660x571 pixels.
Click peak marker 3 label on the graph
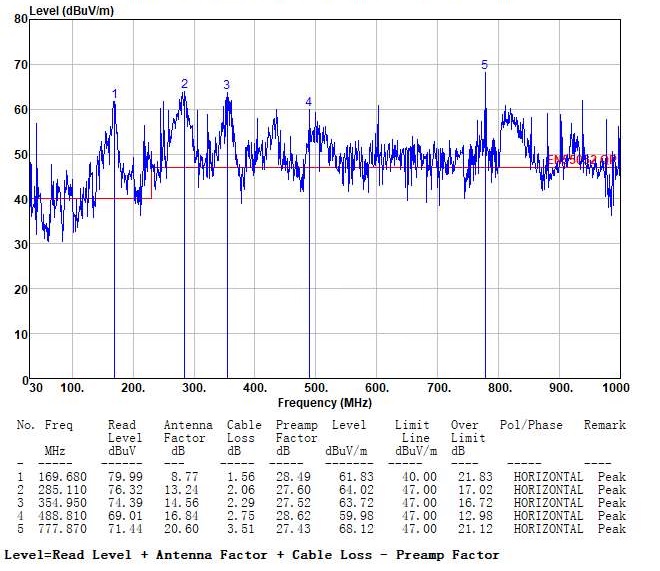227,85
